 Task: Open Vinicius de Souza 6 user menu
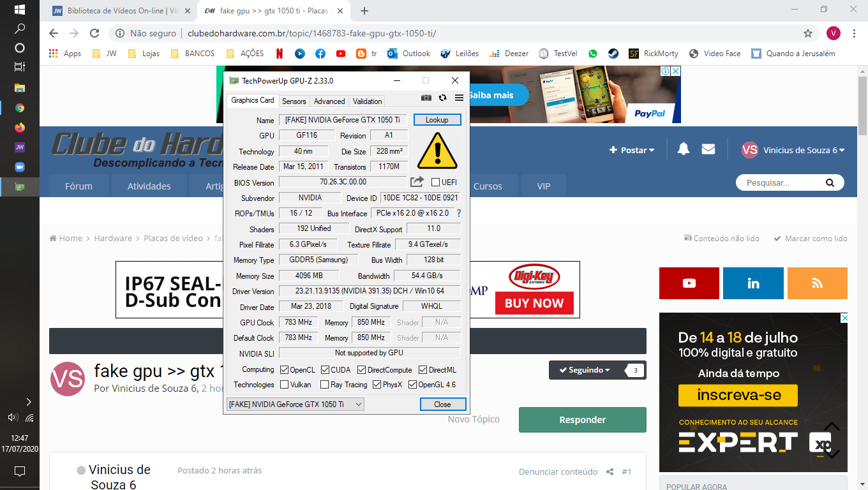pyautogui.click(x=793, y=150)
